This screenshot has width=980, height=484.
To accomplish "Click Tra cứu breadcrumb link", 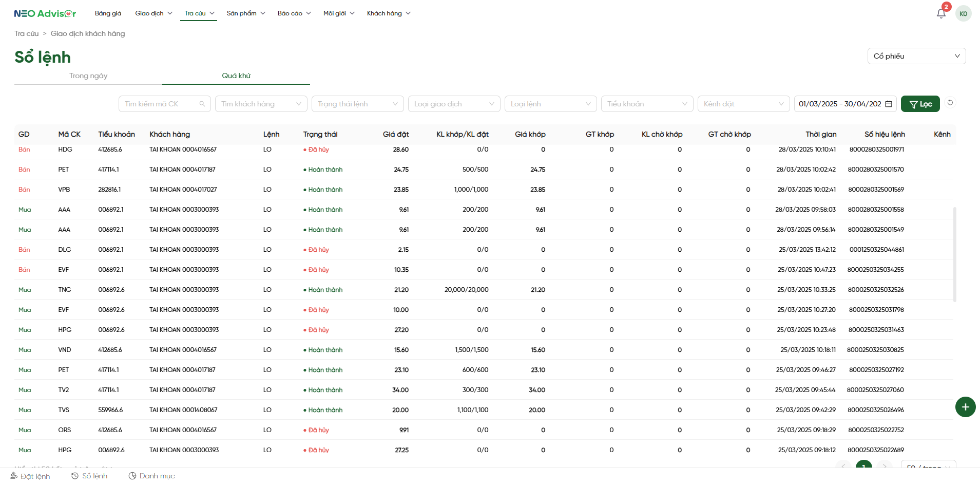I will pos(26,33).
